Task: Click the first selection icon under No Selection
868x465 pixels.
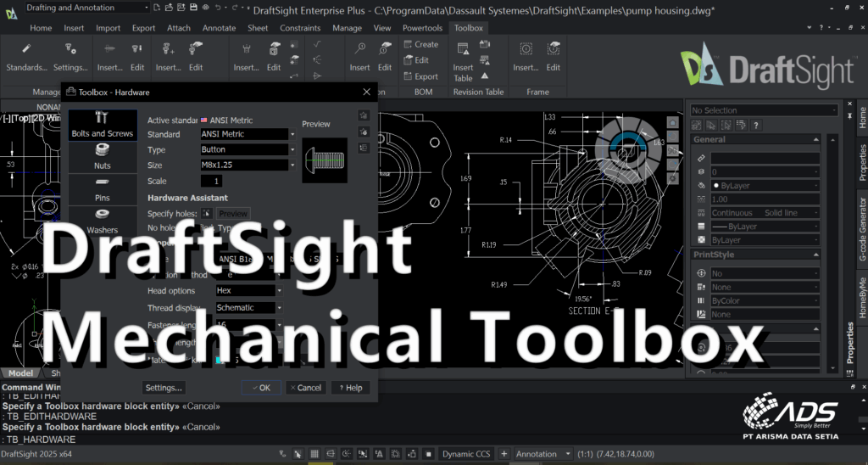Action: pos(698,126)
